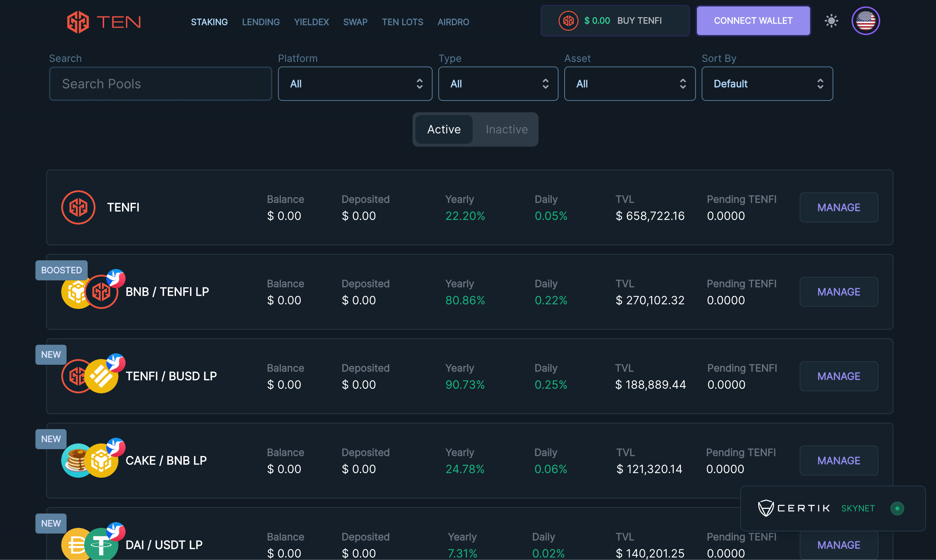The width and height of the screenshot is (936, 560).
Task: Click the TENFI pool token icon
Action: [x=78, y=207]
